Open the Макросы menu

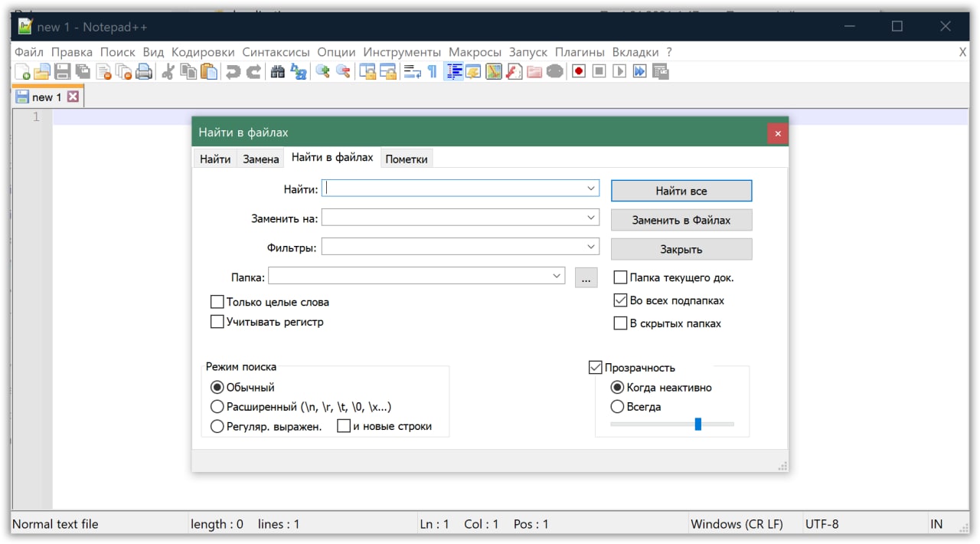[x=475, y=52]
